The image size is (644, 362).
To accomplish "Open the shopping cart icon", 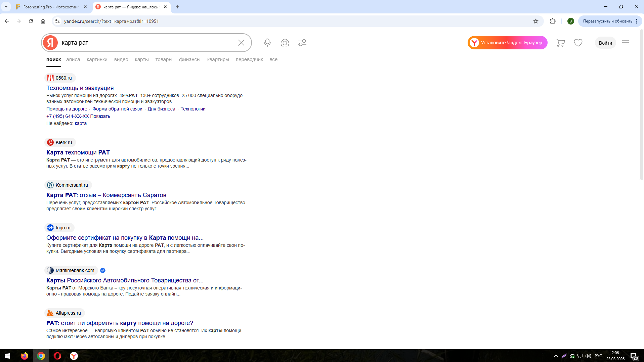I will tap(560, 43).
